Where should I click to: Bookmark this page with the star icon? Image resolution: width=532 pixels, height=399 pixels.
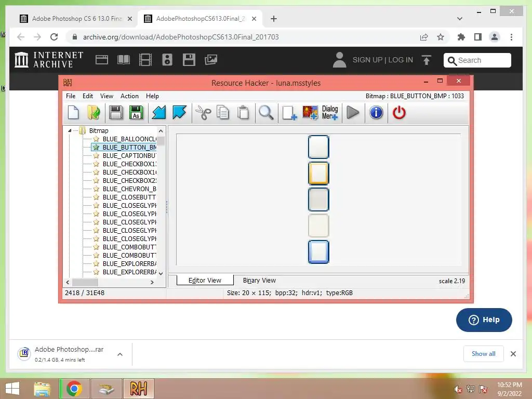(441, 37)
